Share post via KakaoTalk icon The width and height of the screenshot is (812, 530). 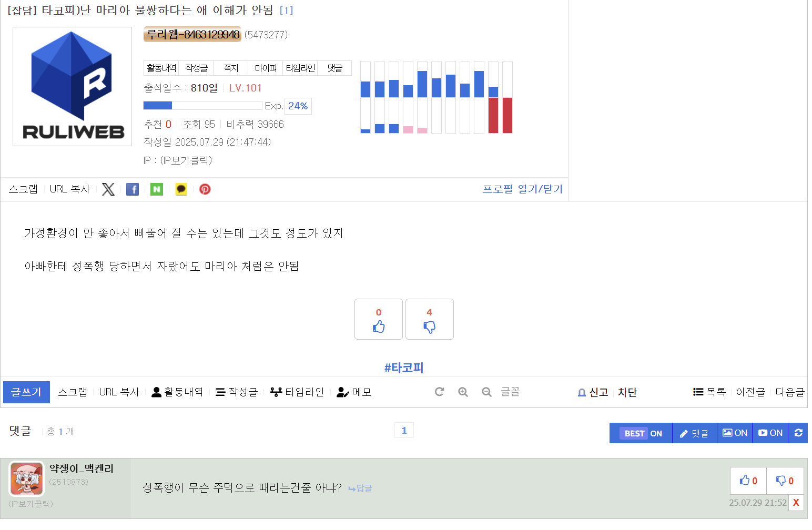coord(181,189)
